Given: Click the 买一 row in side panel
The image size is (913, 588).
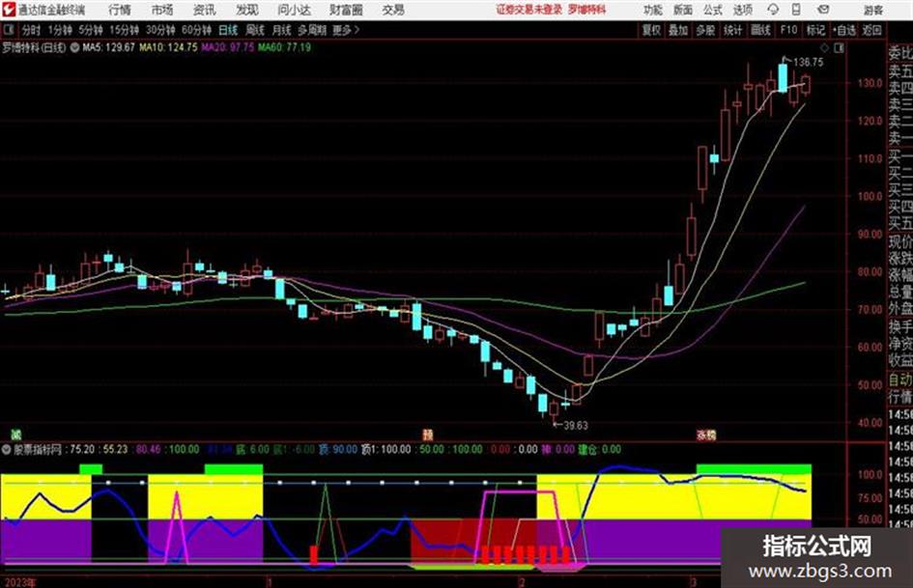Looking at the screenshot, I should [x=900, y=156].
